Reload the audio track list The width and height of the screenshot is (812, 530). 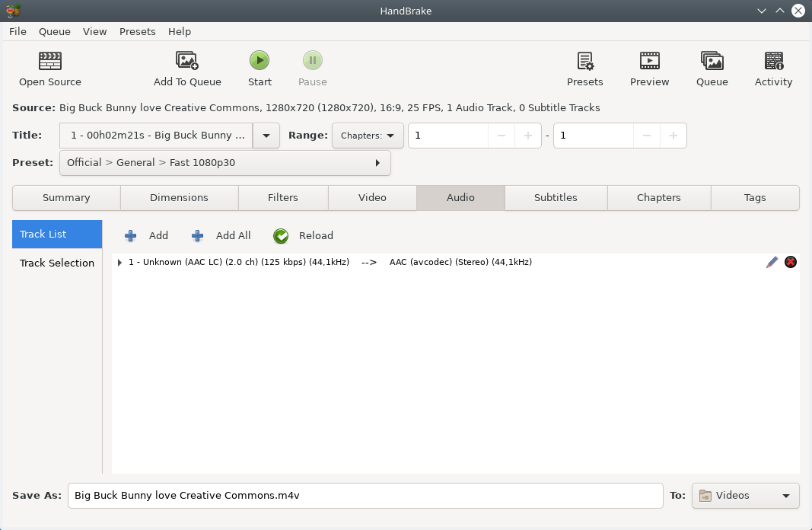click(x=303, y=235)
